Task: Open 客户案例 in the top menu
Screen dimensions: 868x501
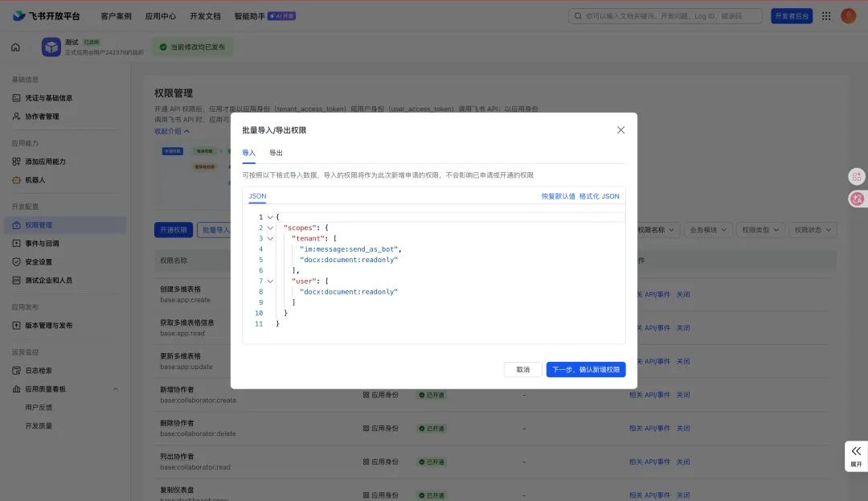Action: coord(117,16)
